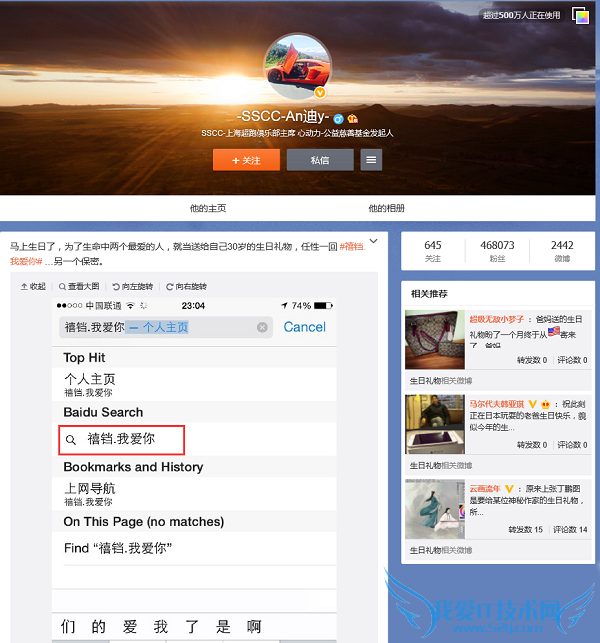Open 超级无敌小梦子 user link
This screenshot has height=643, width=600.
point(497,319)
